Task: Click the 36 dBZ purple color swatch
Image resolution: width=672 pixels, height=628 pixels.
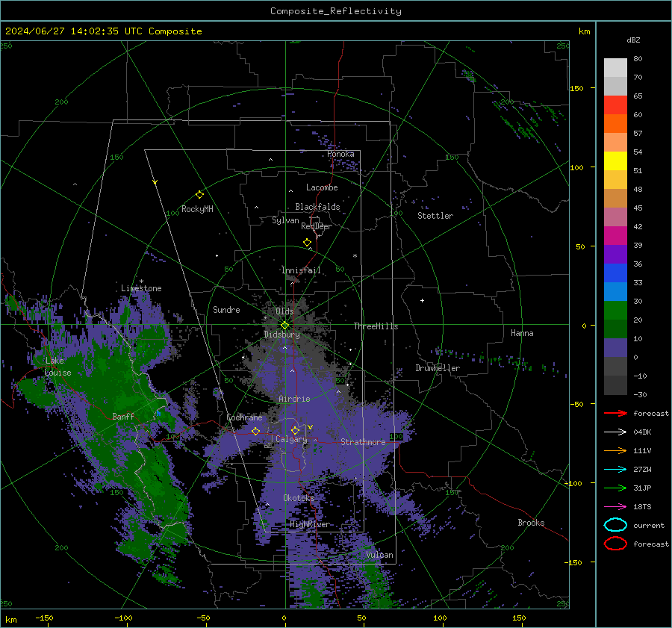Action: (x=615, y=254)
